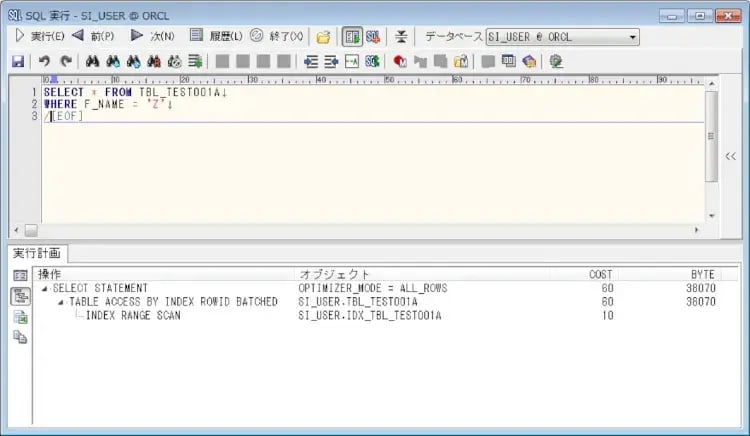Toggle the tree view icon in plan sidebar

click(20, 296)
